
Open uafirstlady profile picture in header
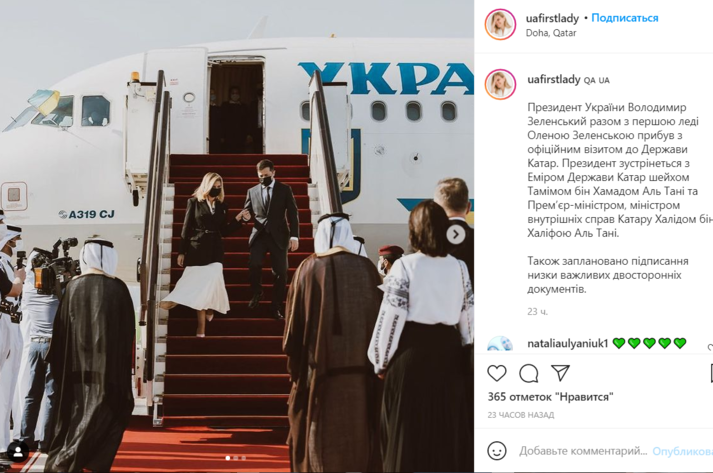[500, 24]
